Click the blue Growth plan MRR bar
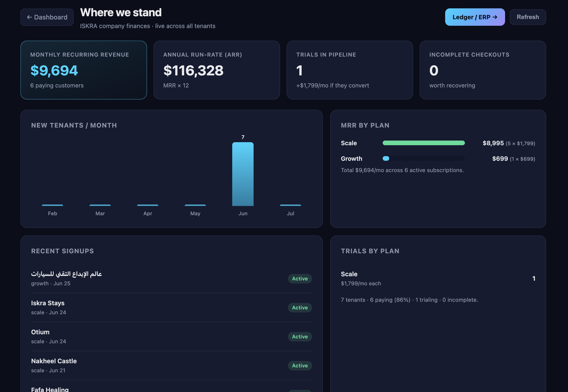 (x=386, y=159)
